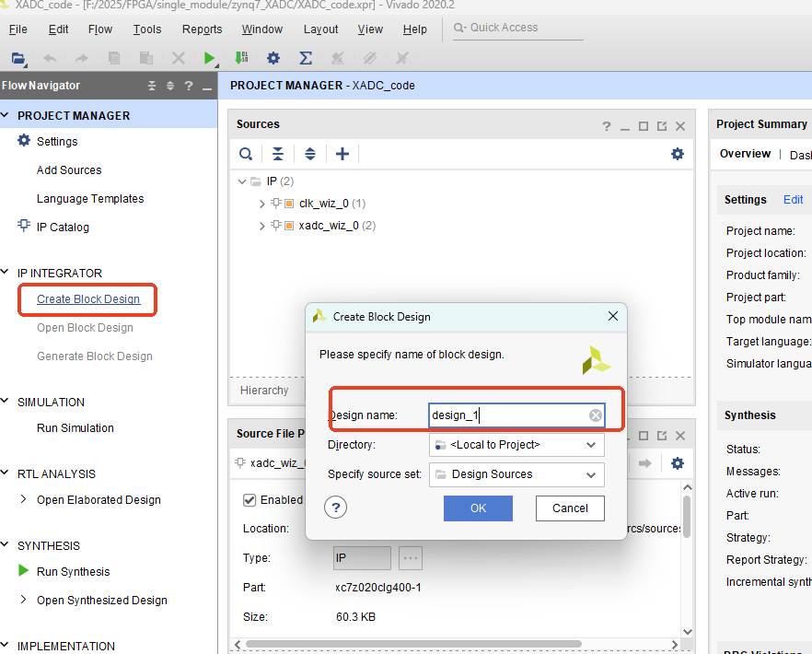Click forward arrow in Source File Properties
The image size is (812, 654).
click(x=644, y=463)
